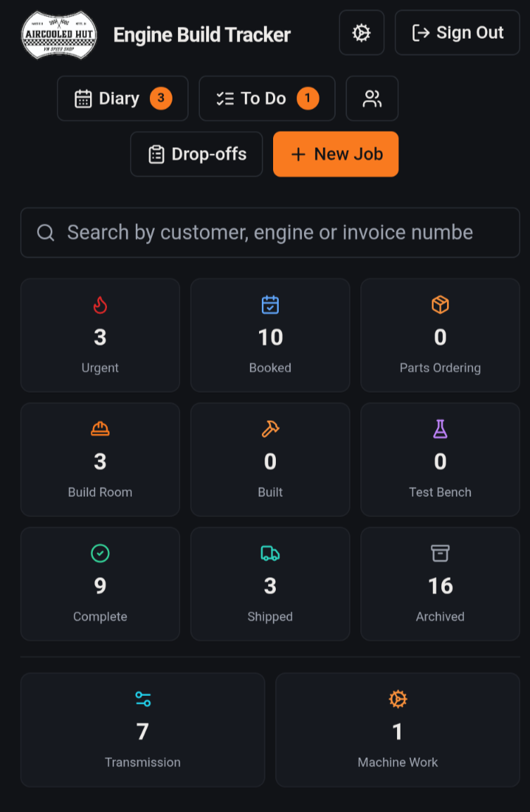Click the exit arrow icon beside Sign Out
This screenshot has height=812, width=530.
point(421,33)
